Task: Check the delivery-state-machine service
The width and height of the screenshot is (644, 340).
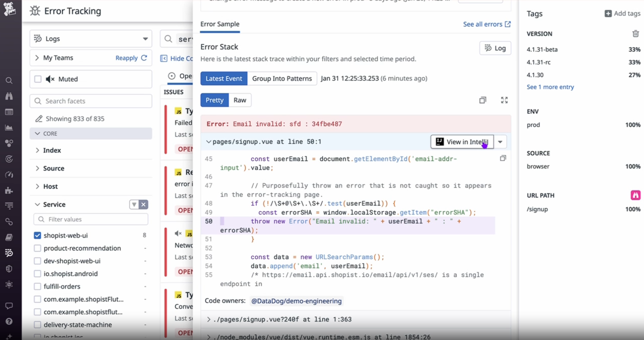Action: 38,325
